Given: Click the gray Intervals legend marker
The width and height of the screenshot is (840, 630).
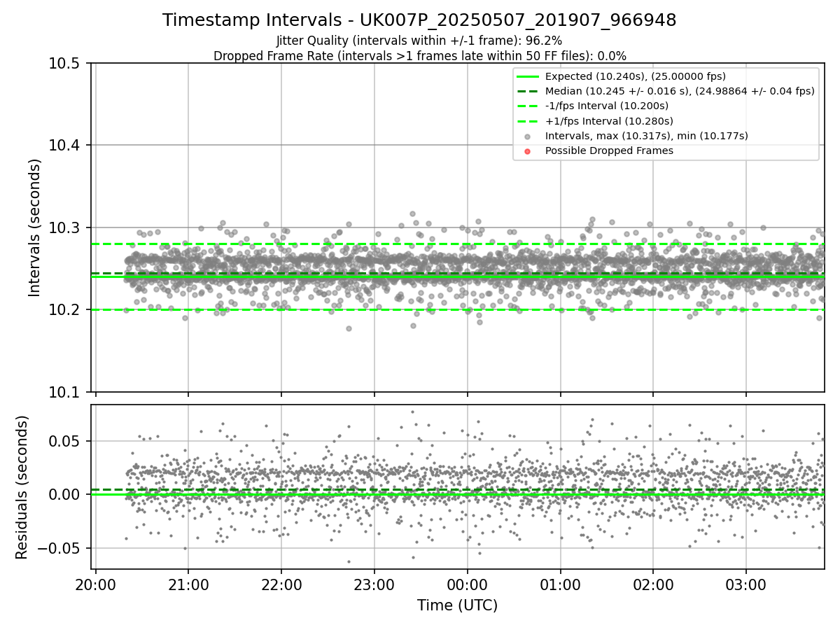Looking at the screenshot, I should click(x=528, y=136).
